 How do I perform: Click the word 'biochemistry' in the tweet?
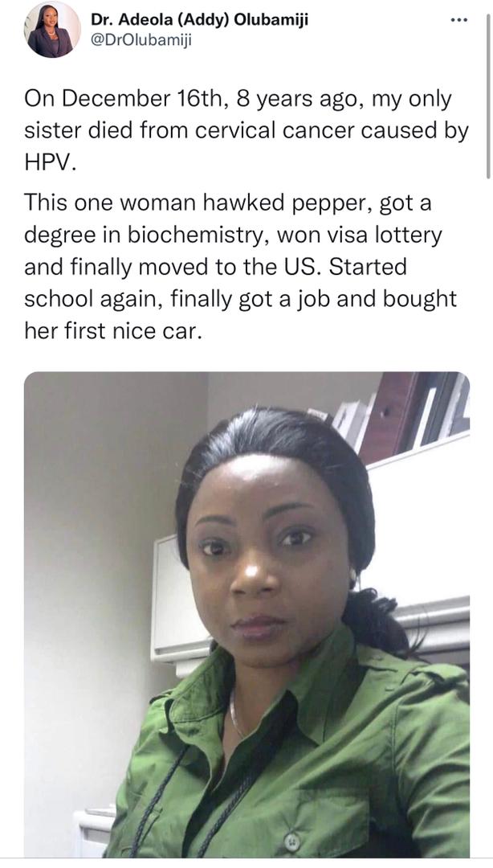click(198, 235)
